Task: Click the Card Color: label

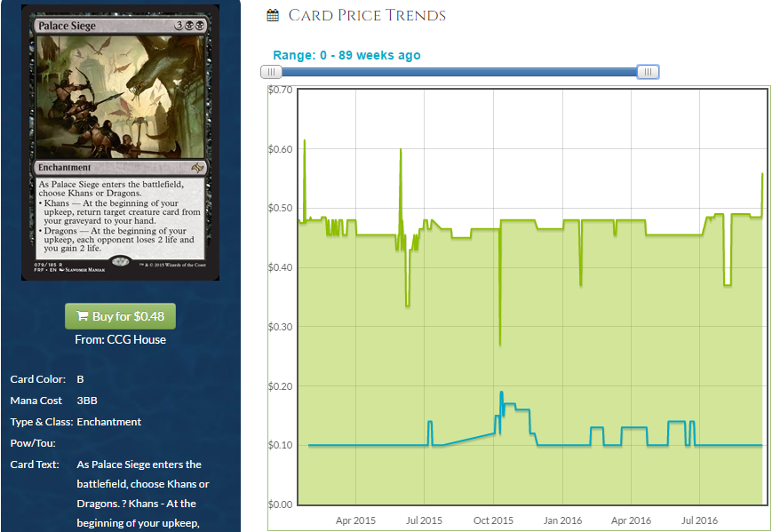Action: tap(38, 379)
